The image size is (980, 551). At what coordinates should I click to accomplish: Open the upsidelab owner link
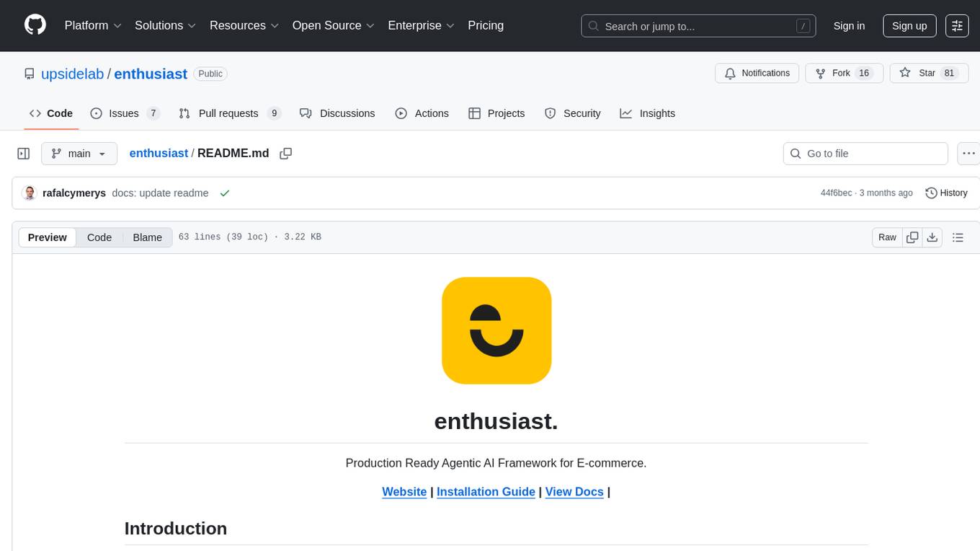pos(73,74)
